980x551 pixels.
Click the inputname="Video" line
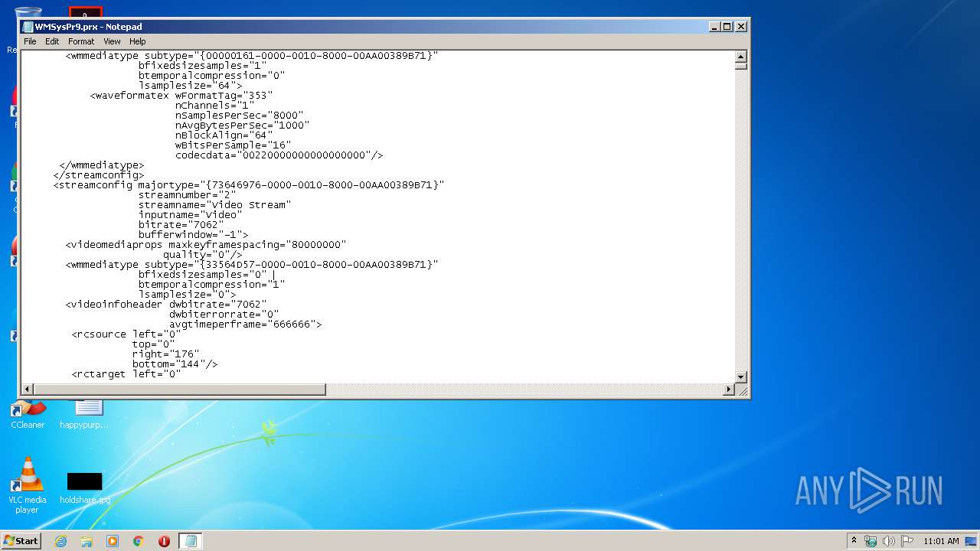click(190, 215)
